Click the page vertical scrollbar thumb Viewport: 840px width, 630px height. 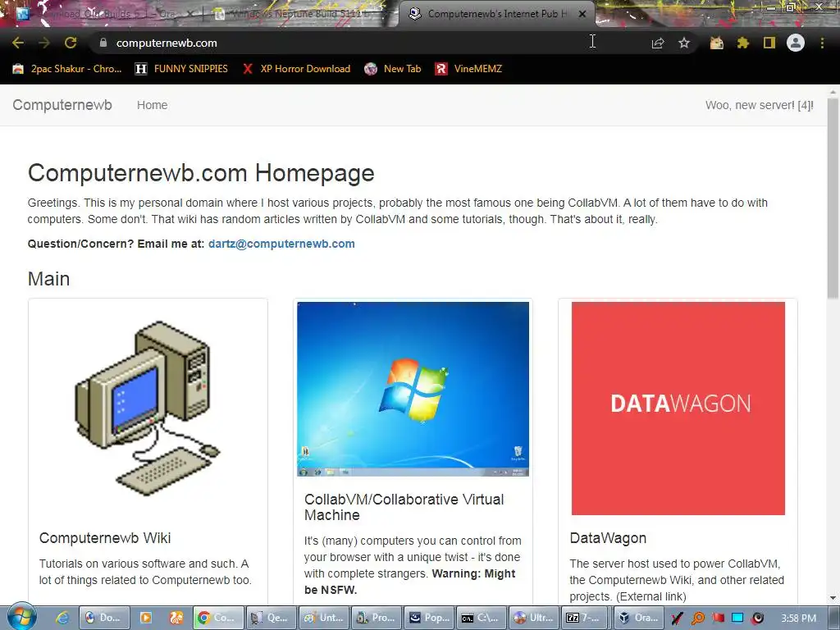[x=833, y=199]
